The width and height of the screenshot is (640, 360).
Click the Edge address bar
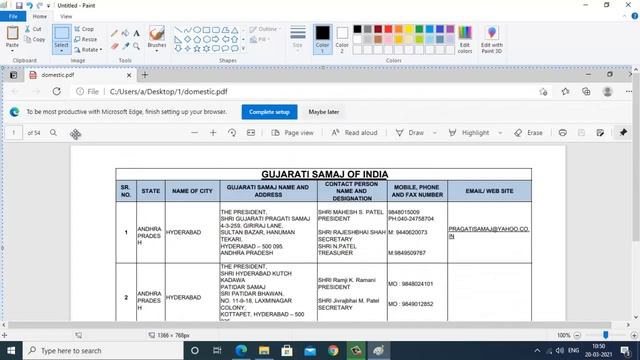pyautogui.click(x=302, y=91)
